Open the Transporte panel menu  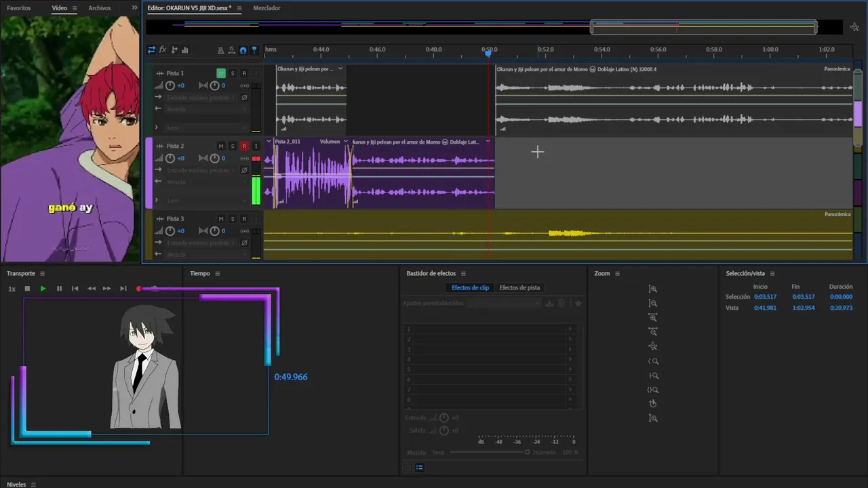coord(42,274)
